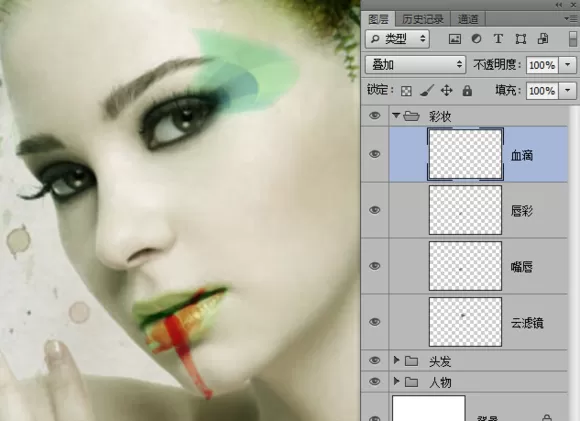Click the 嘴唇 layer thumbnail
Image resolution: width=580 pixels, height=421 pixels.
pyautogui.click(x=465, y=266)
